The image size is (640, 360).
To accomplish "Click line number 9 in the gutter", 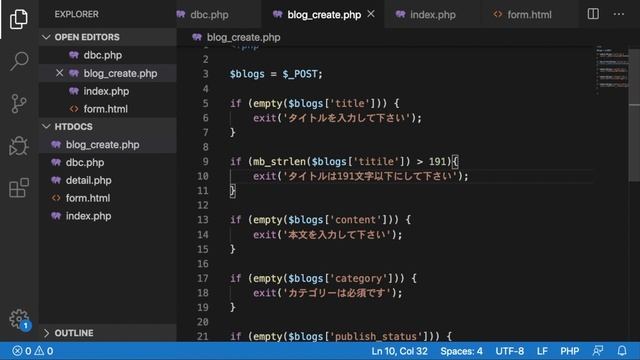I will tap(205, 162).
